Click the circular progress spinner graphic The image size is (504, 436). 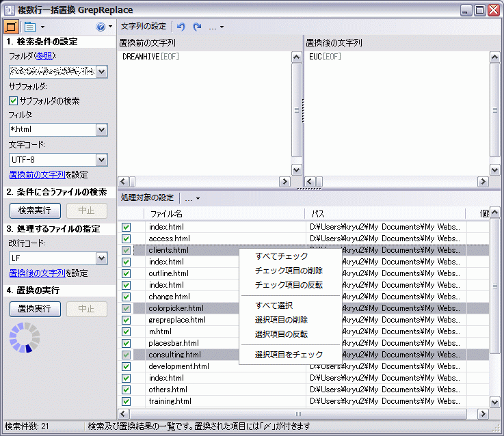click(x=25, y=338)
